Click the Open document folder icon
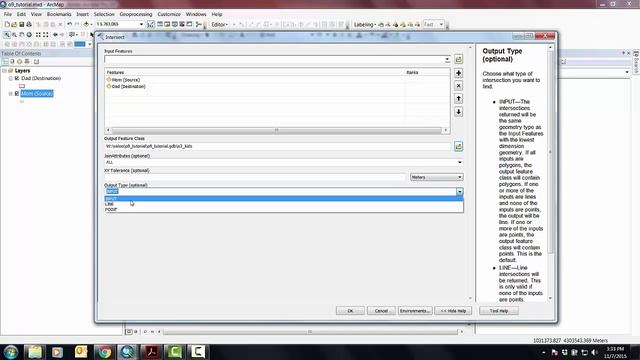 click(14, 24)
